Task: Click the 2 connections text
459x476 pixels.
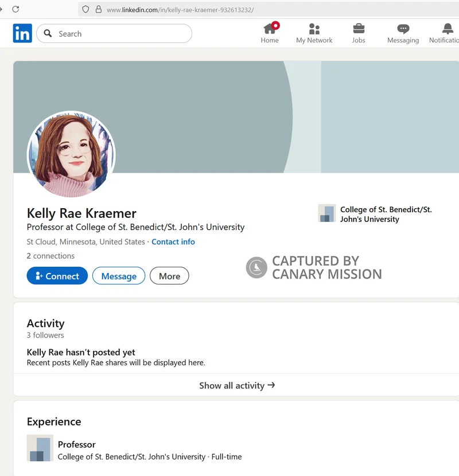Action: pos(50,256)
